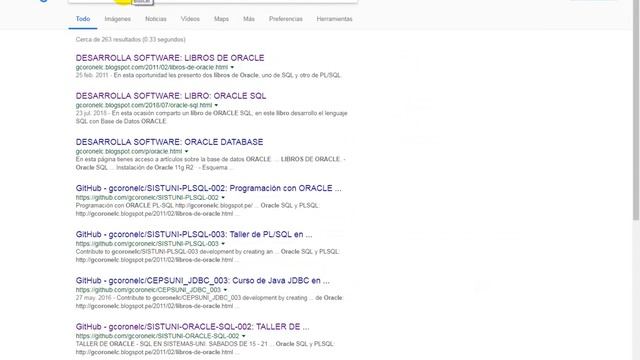Expand dropdown arrow beside CEPSUNI_JDBC_003 github URL

click(225, 290)
